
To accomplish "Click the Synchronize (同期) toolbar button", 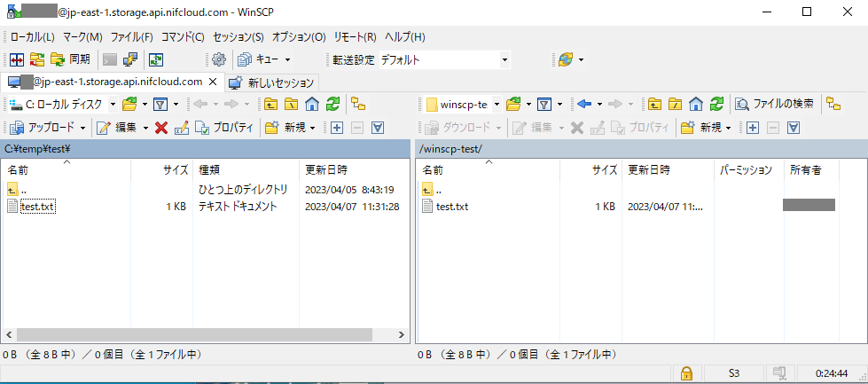I will coord(69,59).
